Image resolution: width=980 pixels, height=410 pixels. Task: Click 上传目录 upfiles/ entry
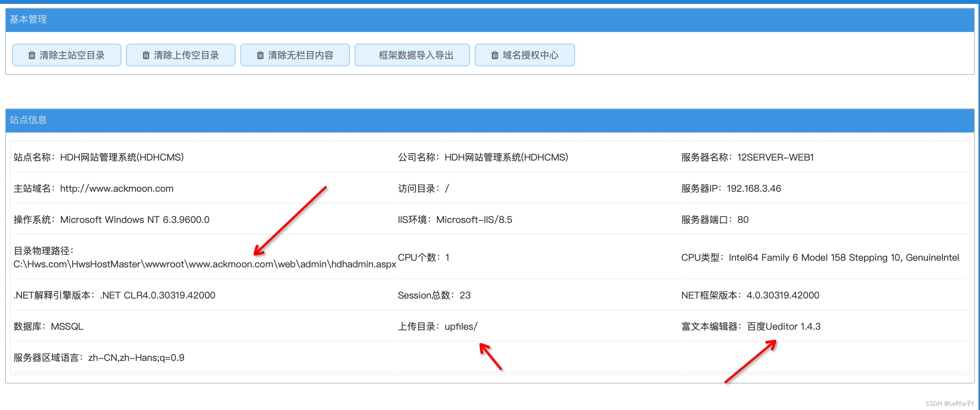(x=438, y=327)
